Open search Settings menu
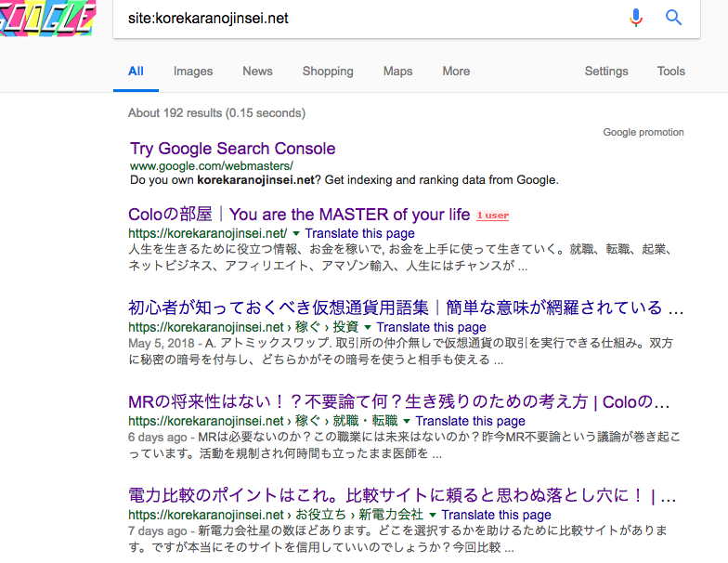This screenshot has width=728, height=563. point(606,71)
